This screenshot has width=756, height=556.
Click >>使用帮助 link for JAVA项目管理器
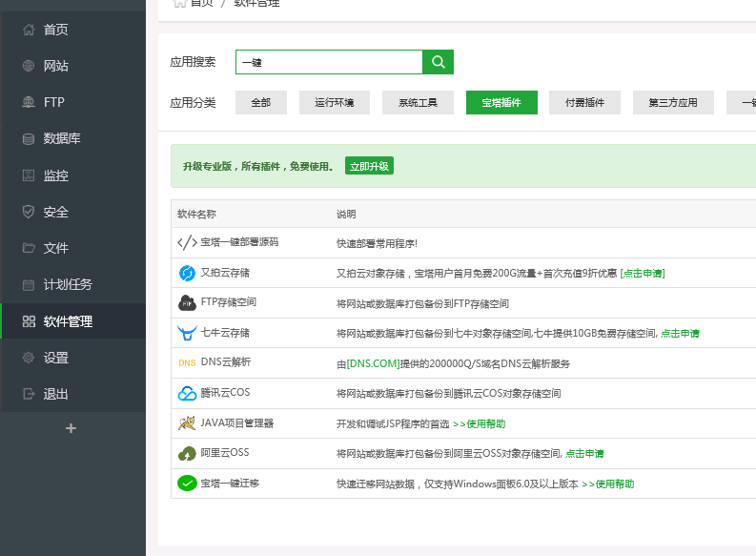(480, 423)
